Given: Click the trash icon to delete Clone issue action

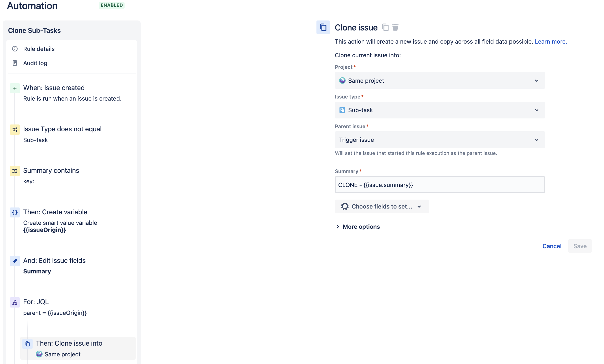Looking at the screenshot, I should tap(395, 27).
